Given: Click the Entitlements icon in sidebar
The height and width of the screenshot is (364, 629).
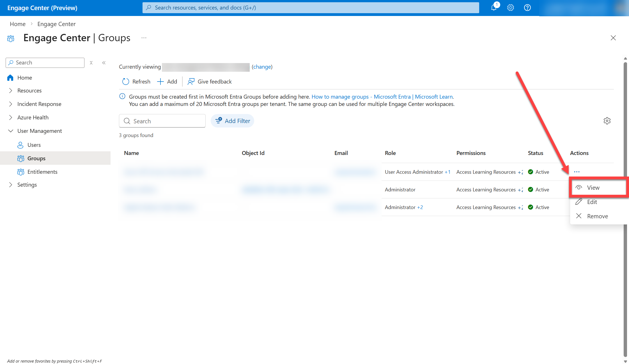Looking at the screenshot, I should coord(20,172).
